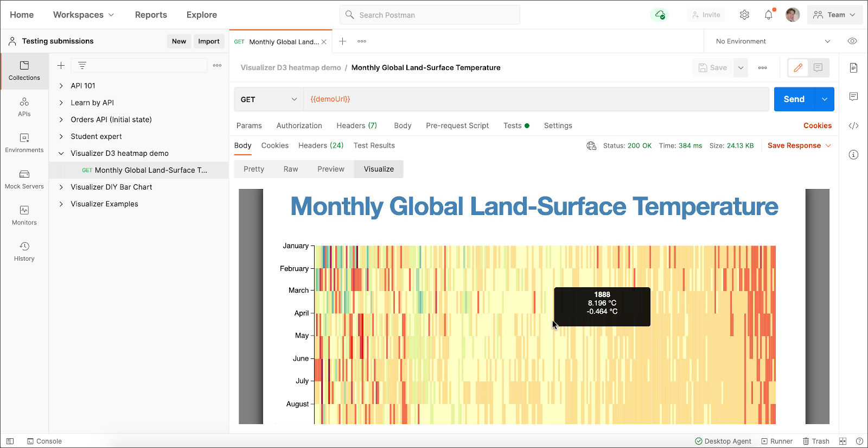
Task: Open the settings gear icon
Action: click(744, 15)
